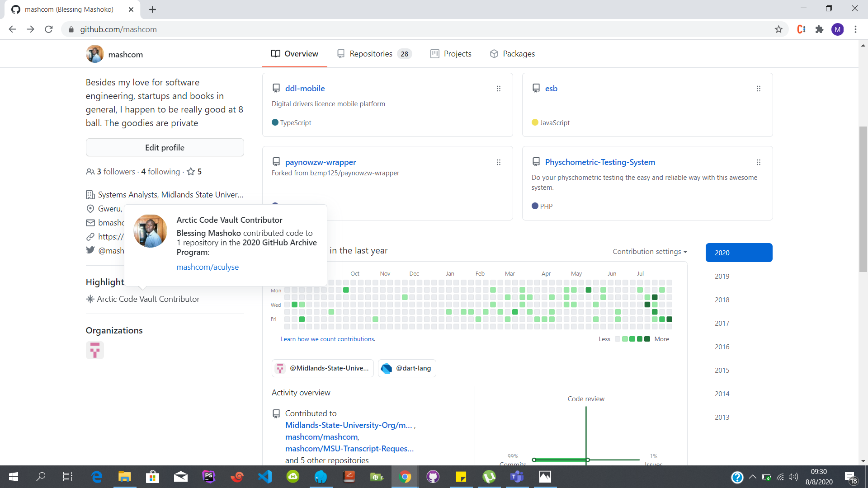Open the Windows Start menu

pyautogui.click(x=14, y=477)
